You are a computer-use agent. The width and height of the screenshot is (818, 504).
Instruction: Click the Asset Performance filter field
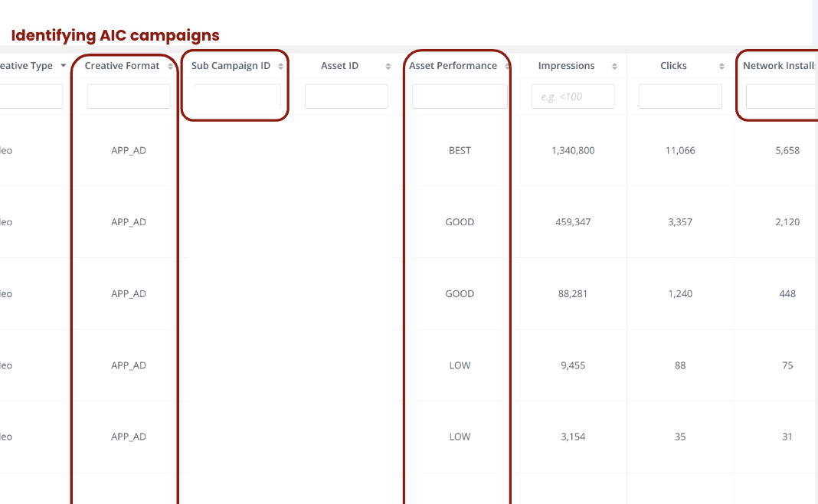tap(460, 97)
